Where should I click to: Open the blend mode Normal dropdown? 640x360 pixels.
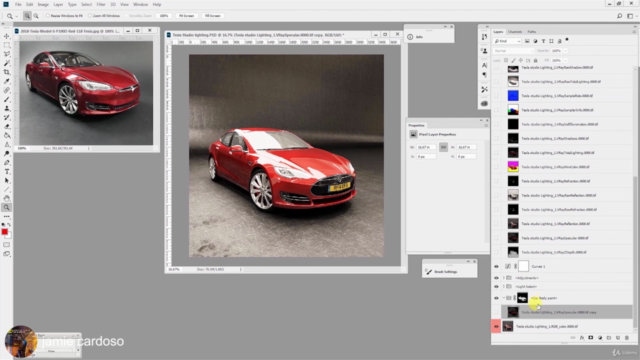[x=513, y=51]
